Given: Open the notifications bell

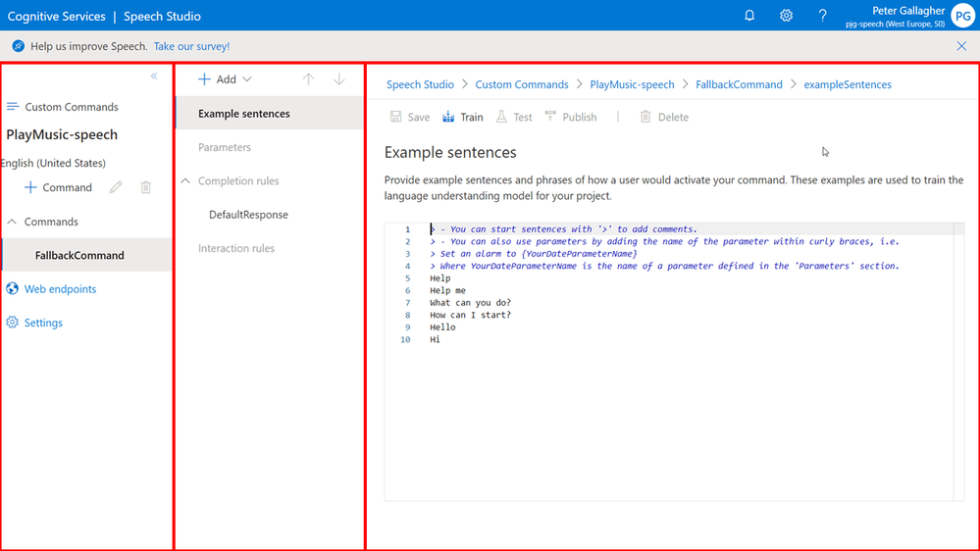Looking at the screenshot, I should (x=749, y=16).
